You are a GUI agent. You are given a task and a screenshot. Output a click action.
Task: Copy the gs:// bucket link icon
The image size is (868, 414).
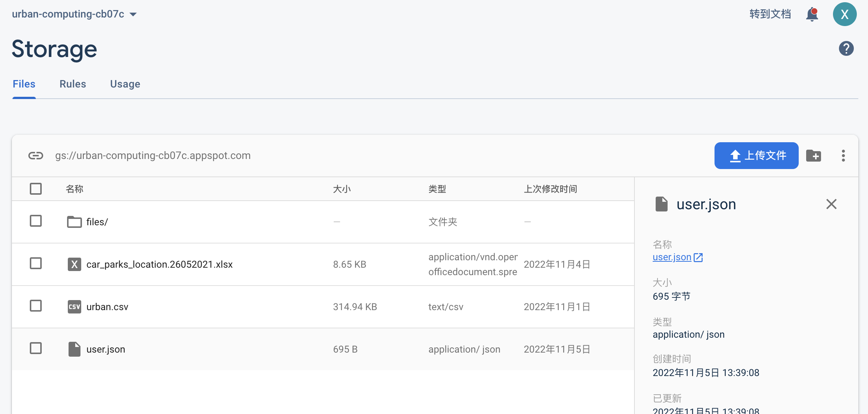(35, 156)
